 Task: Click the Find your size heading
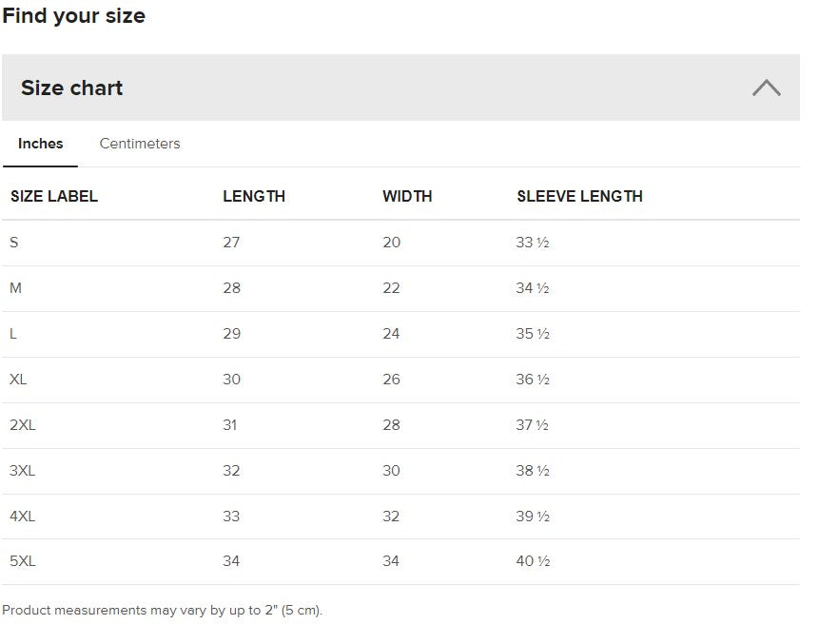74,16
